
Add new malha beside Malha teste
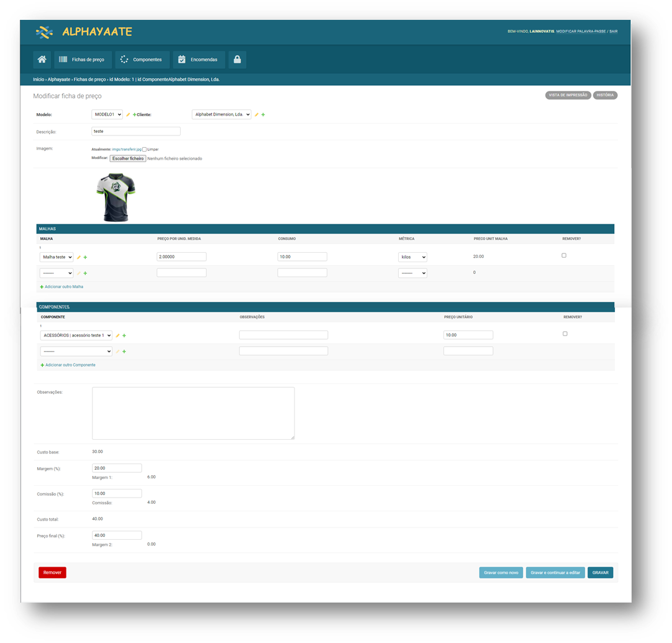[85, 257]
